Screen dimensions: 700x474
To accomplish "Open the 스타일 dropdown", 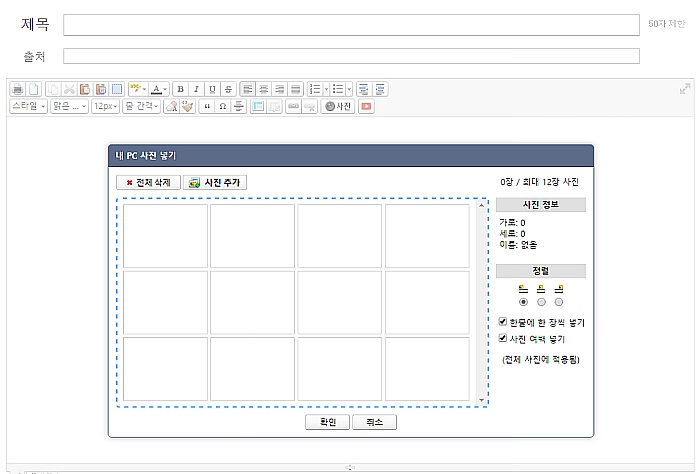I will point(29,106).
